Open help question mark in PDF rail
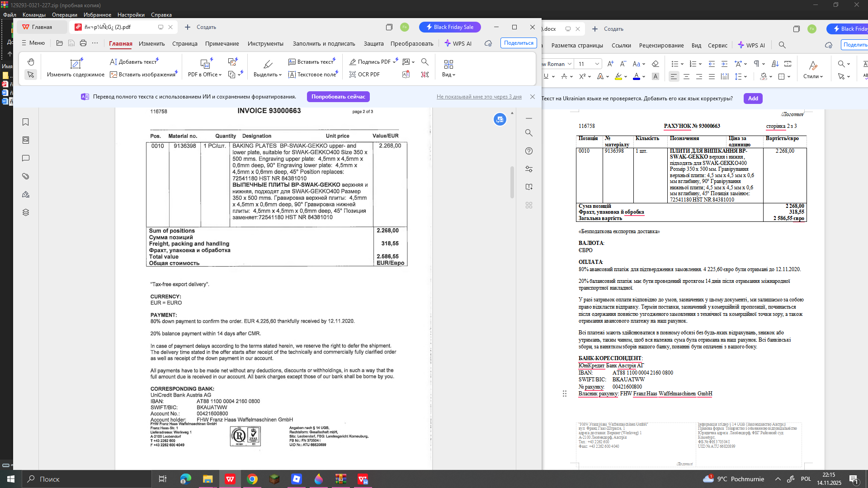 529,151
